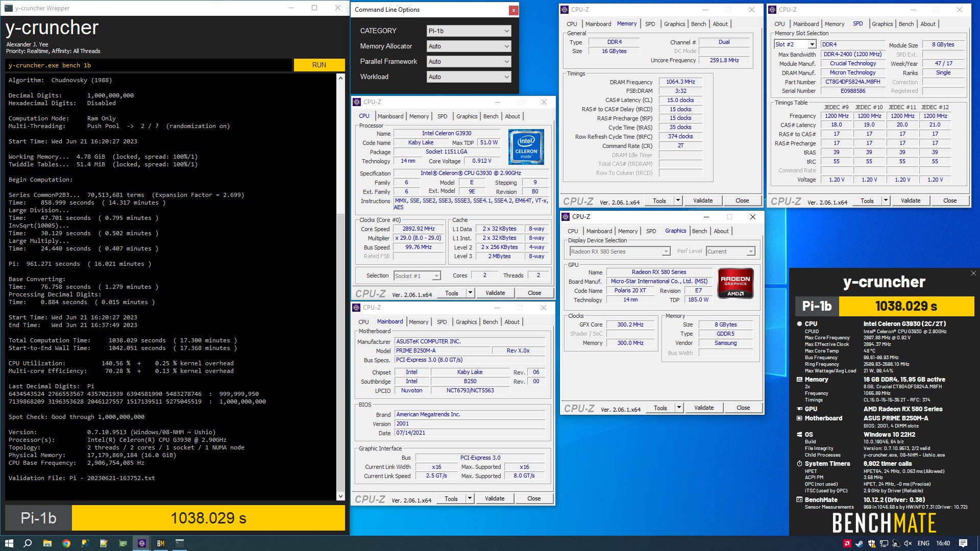The width and height of the screenshot is (980, 551).
Task: Open the Perf Level Current dropdown
Action: 730,252
